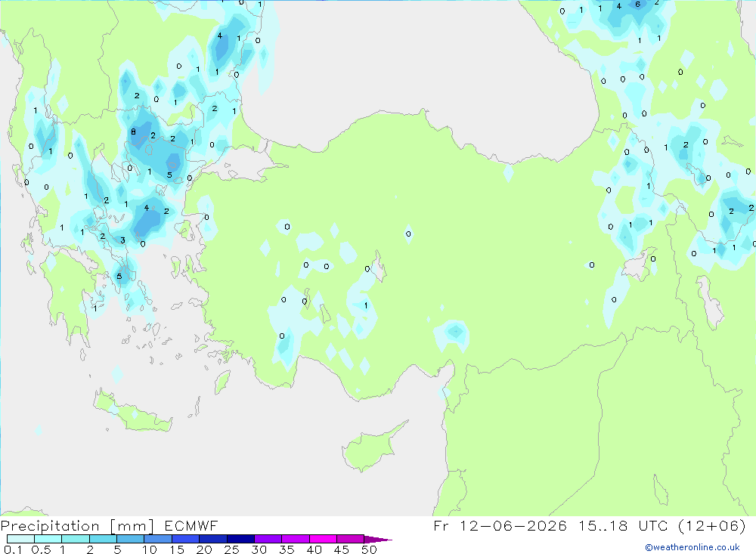The height and width of the screenshot is (554, 756).
Task: Click the '30' legend scale label
Action: point(259,549)
